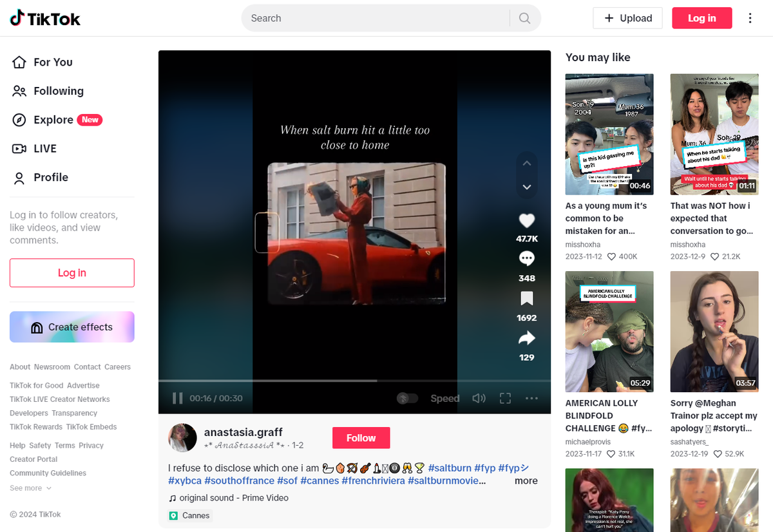
Task: Open comments via the speech bubble icon
Action: [x=526, y=259]
